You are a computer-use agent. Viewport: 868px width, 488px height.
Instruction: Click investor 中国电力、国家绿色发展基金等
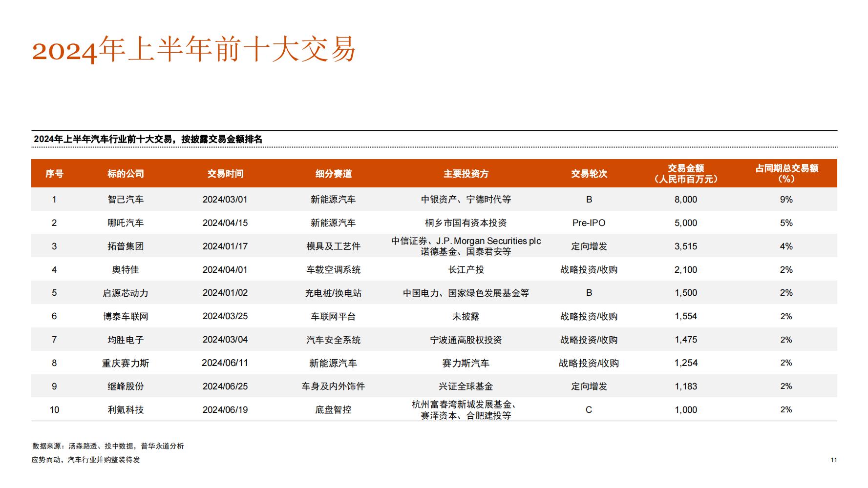466,293
